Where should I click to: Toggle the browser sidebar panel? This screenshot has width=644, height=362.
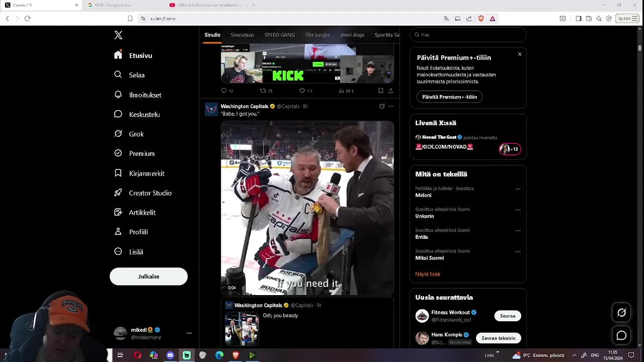[x=579, y=19]
